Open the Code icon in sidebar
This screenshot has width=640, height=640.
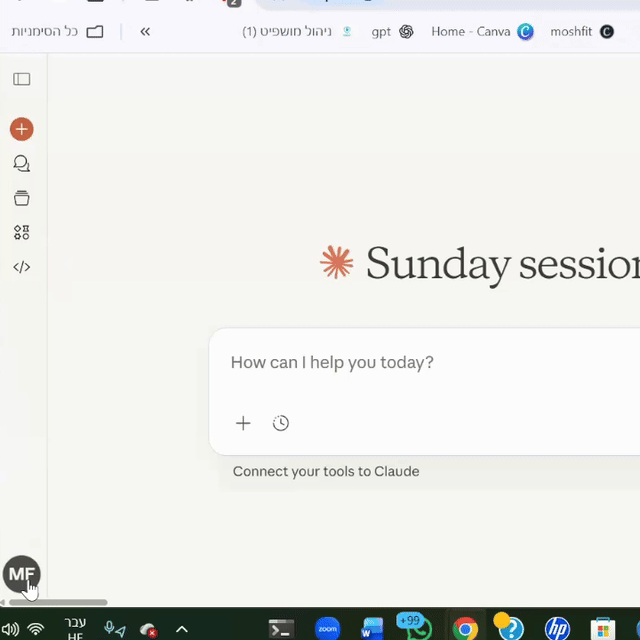(22, 267)
